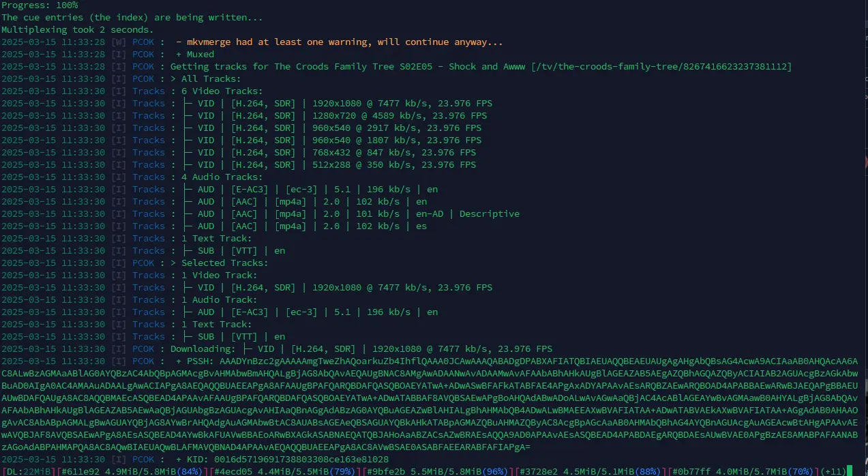Click the "[W]" warning level tag

click(x=119, y=42)
